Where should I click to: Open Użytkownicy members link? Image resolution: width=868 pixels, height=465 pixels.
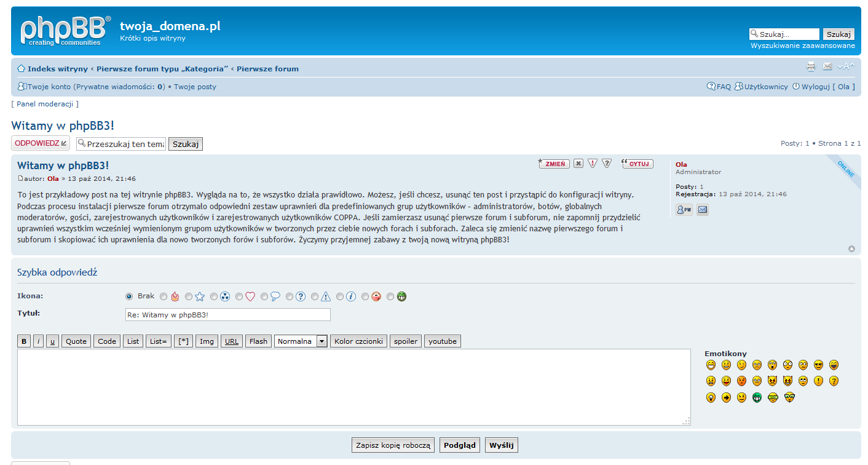pyautogui.click(x=766, y=87)
